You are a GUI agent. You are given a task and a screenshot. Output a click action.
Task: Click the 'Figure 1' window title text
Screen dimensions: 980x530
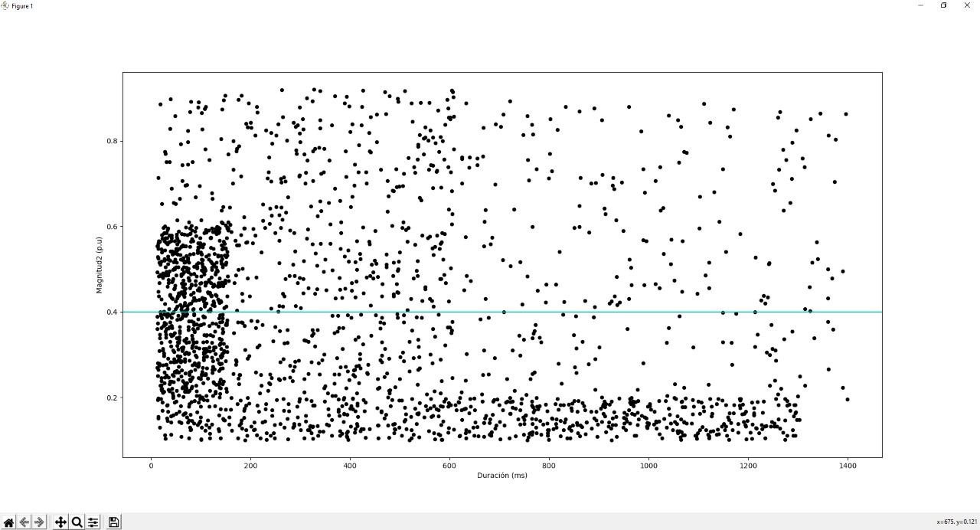(x=22, y=5)
